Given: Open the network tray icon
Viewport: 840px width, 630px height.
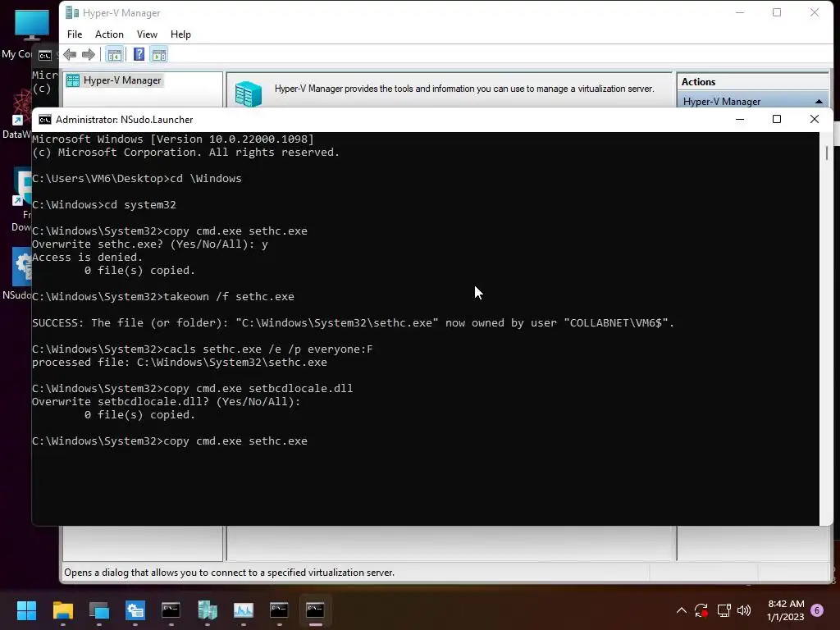Looking at the screenshot, I should tap(724, 610).
